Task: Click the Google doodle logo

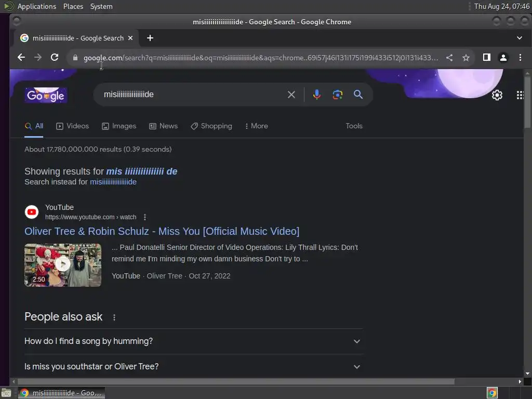Action: click(x=46, y=95)
